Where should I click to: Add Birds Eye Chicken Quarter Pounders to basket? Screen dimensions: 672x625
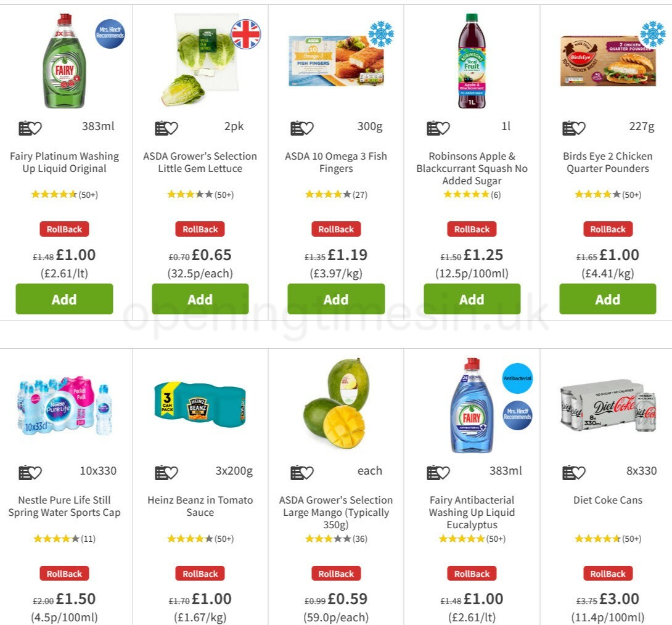[608, 299]
